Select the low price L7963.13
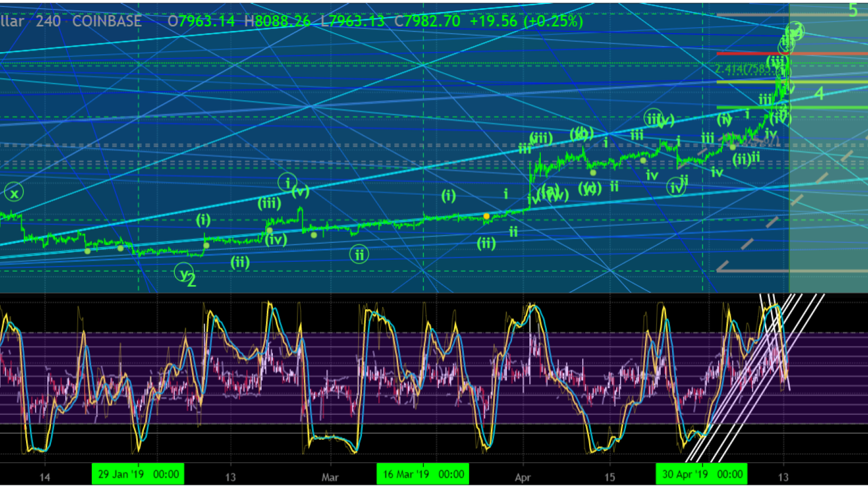This screenshot has width=868, height=488. 353,21
